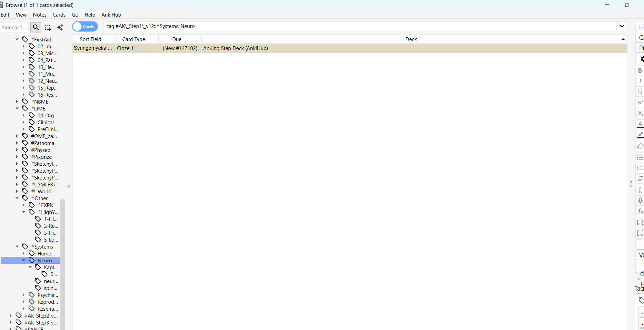Select the sidebar search tool magnifier
This screenshot has height=330, width=644.
[x=36, y=27]
